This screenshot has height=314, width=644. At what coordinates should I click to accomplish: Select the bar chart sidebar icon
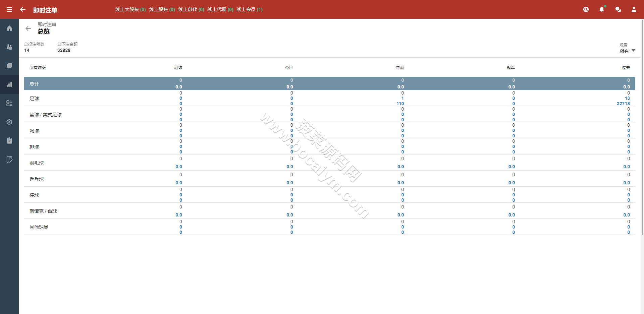(x=9, y=84)
